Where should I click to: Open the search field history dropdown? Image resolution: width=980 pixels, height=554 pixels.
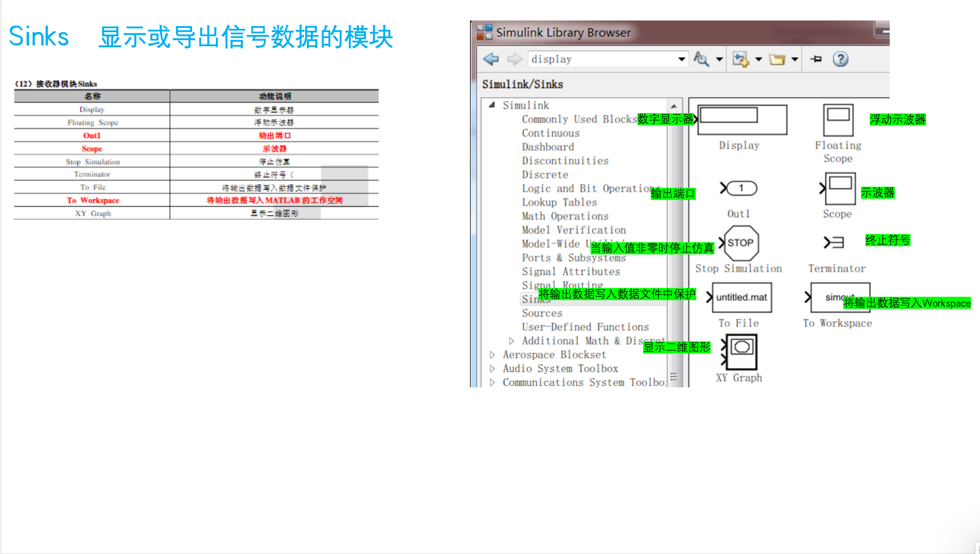coord(682,59)
